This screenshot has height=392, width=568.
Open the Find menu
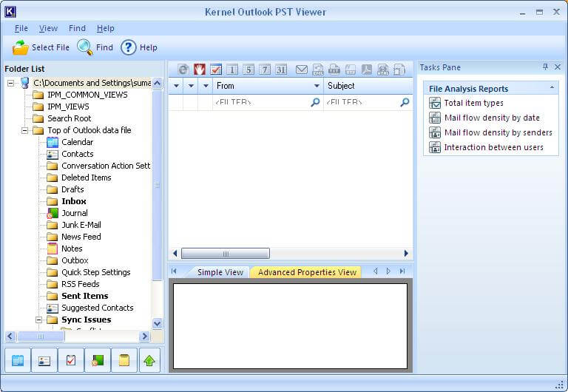[77, 28]
